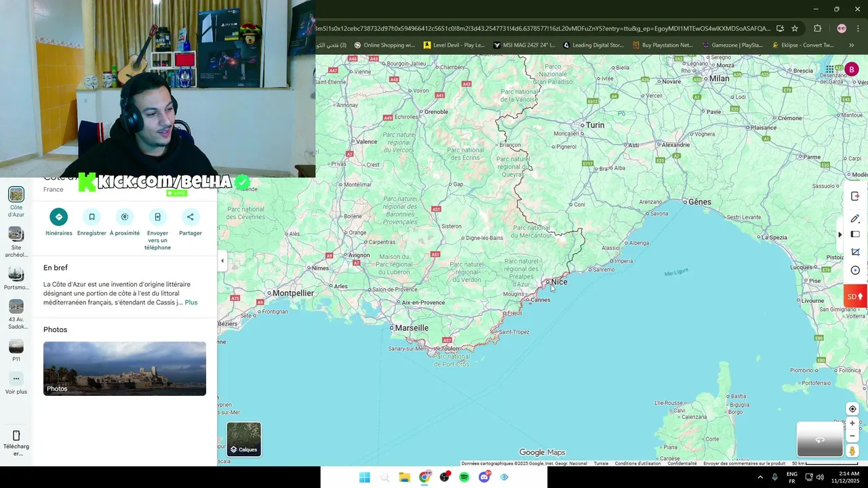The image size is (868, 488).
Task: Activate the Street View pegman
Action: click(x=852, y=451)
